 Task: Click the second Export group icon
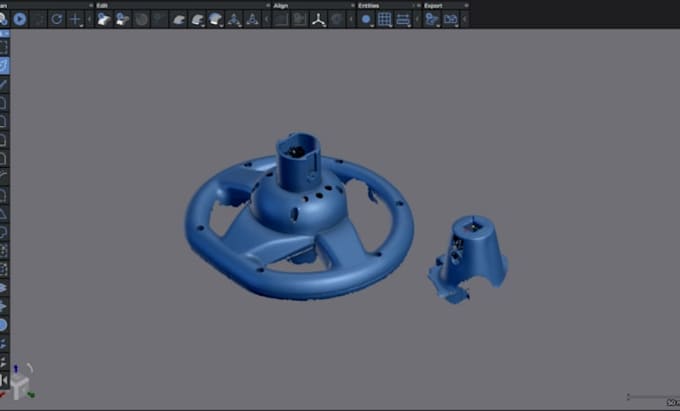(450, 20)
